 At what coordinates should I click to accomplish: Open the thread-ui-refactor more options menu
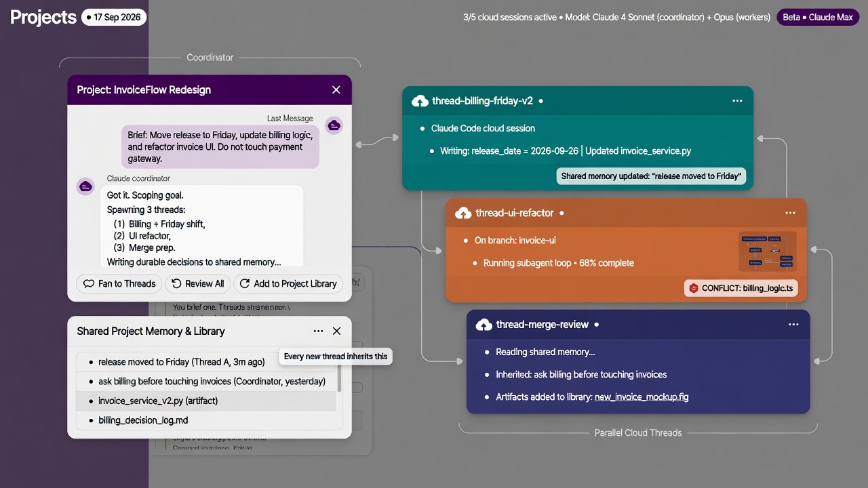(790, 213)
